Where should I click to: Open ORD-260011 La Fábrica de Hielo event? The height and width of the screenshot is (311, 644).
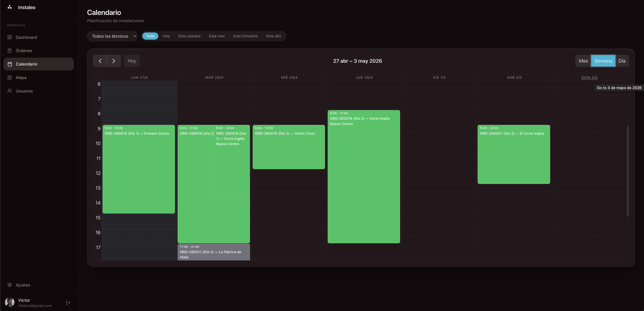(214, 252)
